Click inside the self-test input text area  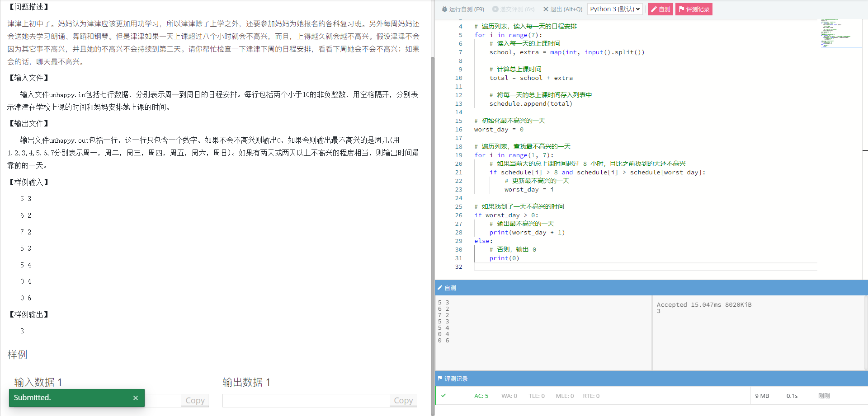click(x=542, y=334)
